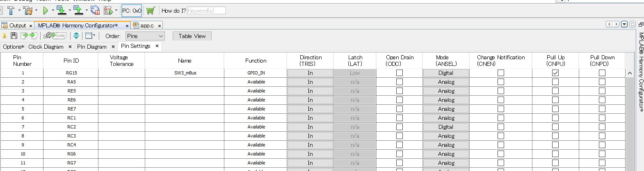This screenshot has height=171, width=644.
Task: Uncheck Pull Up for pin RG15
Action: click(555, 73)
